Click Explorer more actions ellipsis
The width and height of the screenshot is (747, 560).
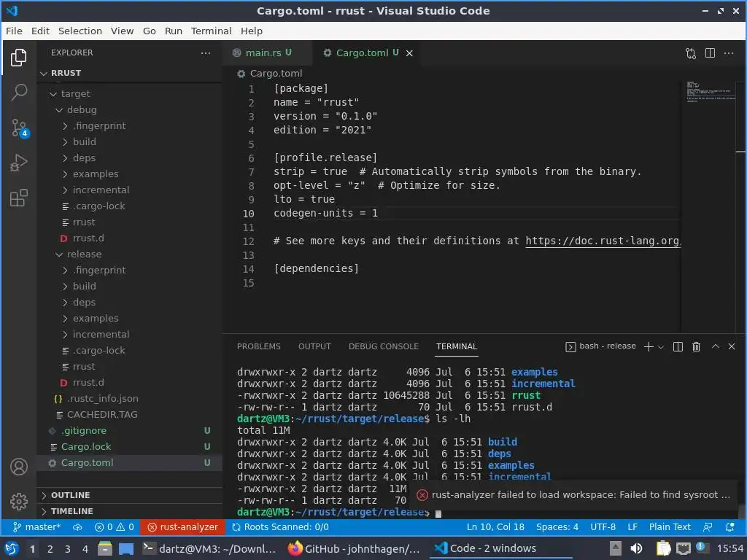[x=205, y=52]
